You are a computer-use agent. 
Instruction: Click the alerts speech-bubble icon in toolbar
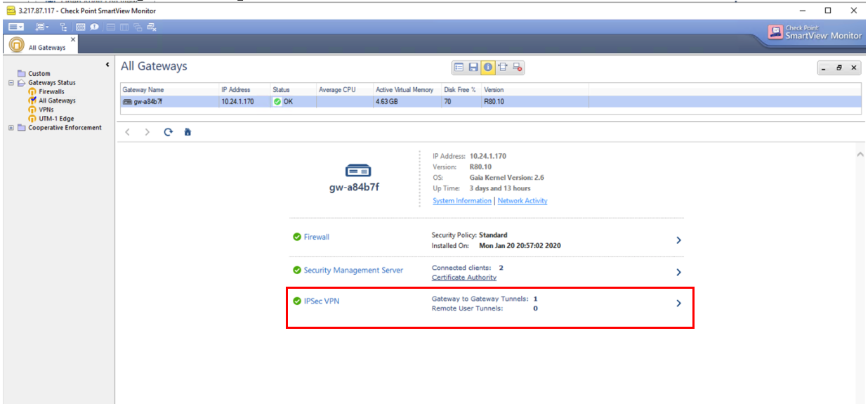[x=93, y=27]
